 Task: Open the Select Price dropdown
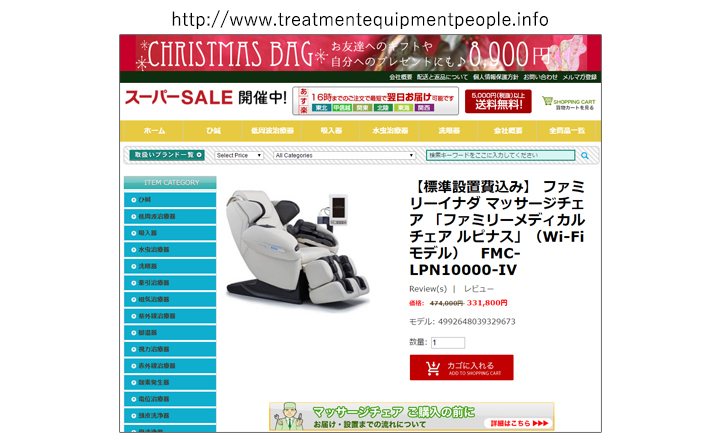[x=239, y=156]
